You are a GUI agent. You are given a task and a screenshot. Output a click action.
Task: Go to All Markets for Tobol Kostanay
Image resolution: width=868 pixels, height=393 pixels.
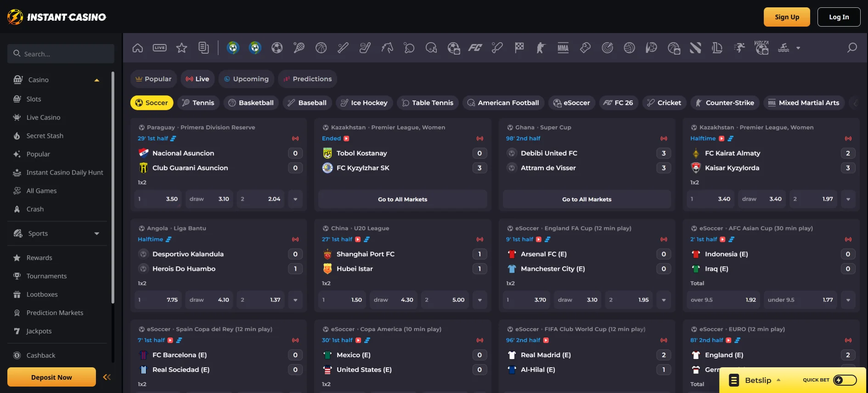[x=402, y=199]
